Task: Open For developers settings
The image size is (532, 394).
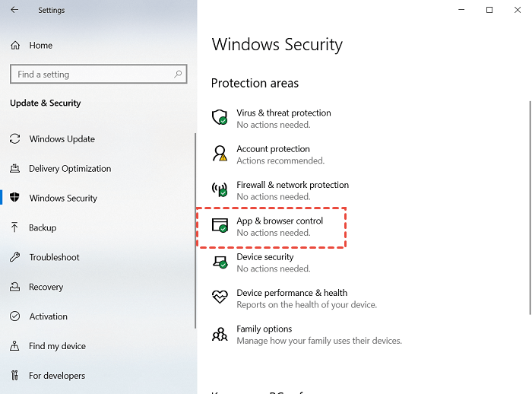Action: tap(57, 376)
